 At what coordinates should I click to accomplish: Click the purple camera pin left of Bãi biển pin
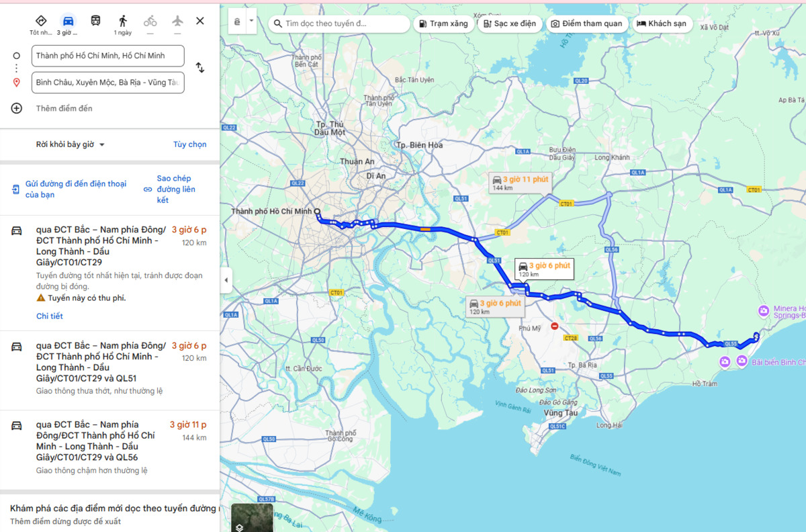725,362
